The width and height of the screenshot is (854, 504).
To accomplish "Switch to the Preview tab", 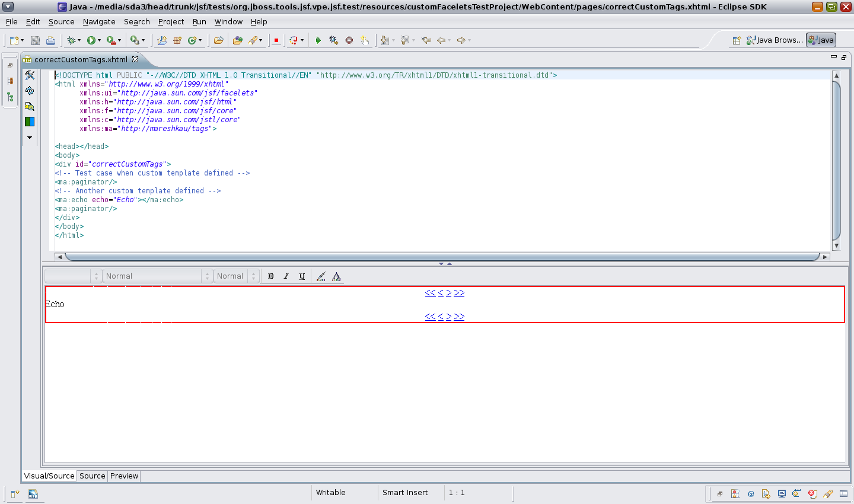I will [x=124, y=476].
